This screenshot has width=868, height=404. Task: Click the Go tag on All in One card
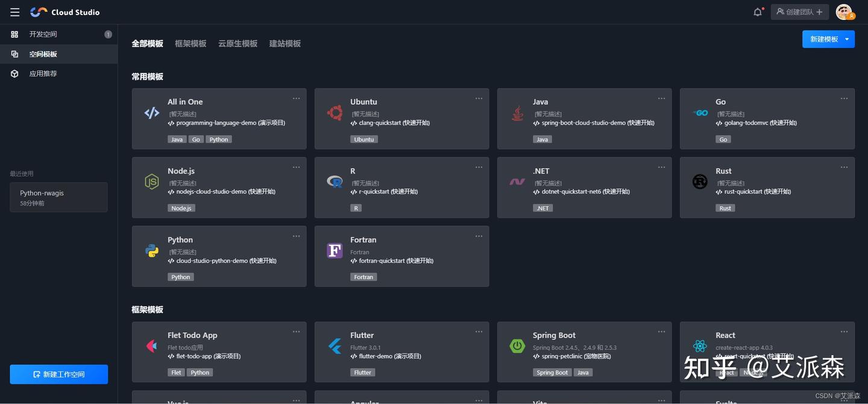[x=196, y=139]
